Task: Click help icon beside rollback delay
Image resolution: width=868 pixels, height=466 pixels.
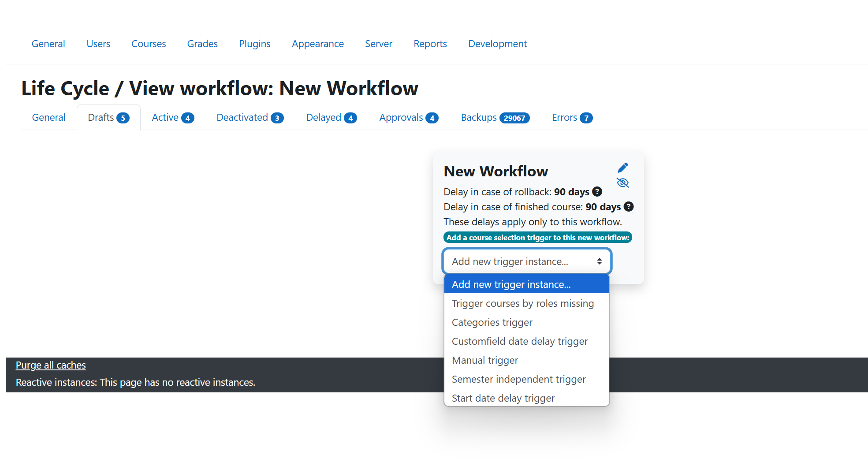Action: point(597,192)
